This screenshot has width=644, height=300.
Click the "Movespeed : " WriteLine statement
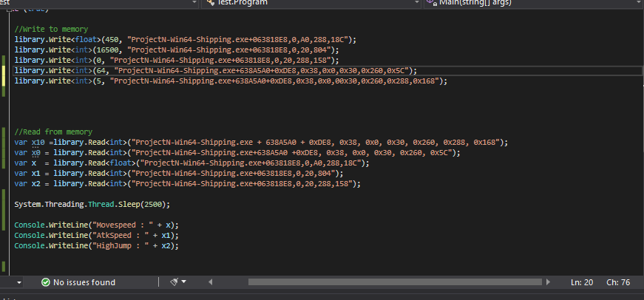click(97, 225)
